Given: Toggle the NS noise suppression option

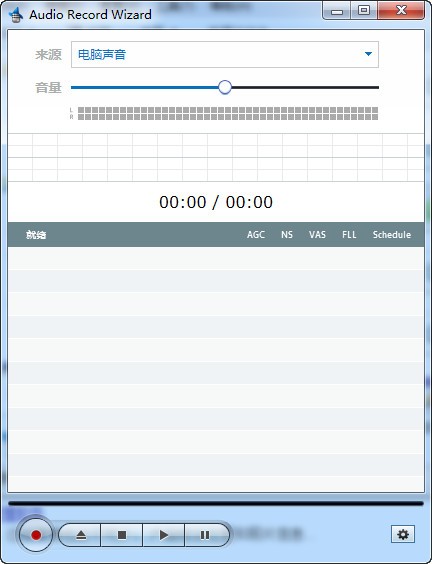Looking at the screenshot, I should [x=287, y=235].
